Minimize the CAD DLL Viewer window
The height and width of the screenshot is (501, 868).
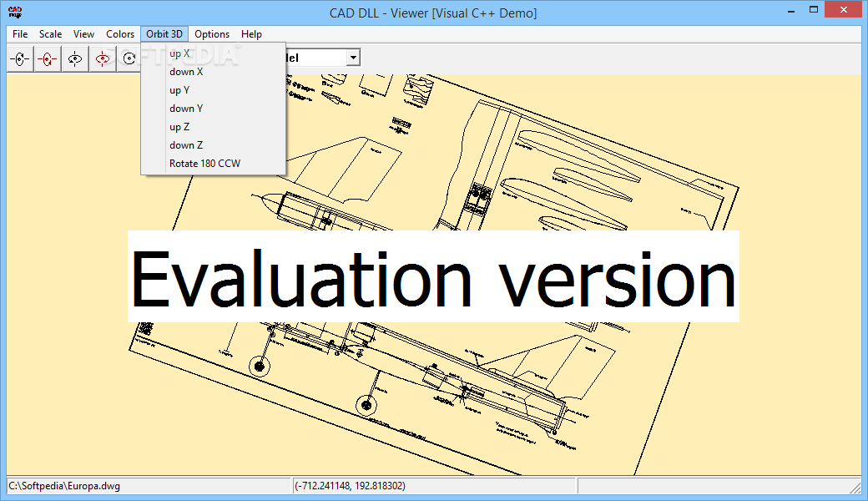tap(791, 11)
